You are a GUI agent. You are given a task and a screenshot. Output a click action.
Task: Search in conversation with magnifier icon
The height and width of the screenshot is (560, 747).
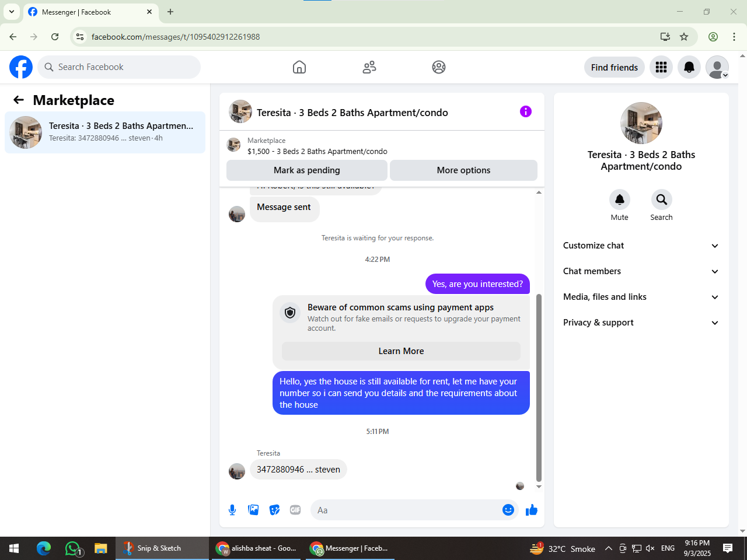662,199
